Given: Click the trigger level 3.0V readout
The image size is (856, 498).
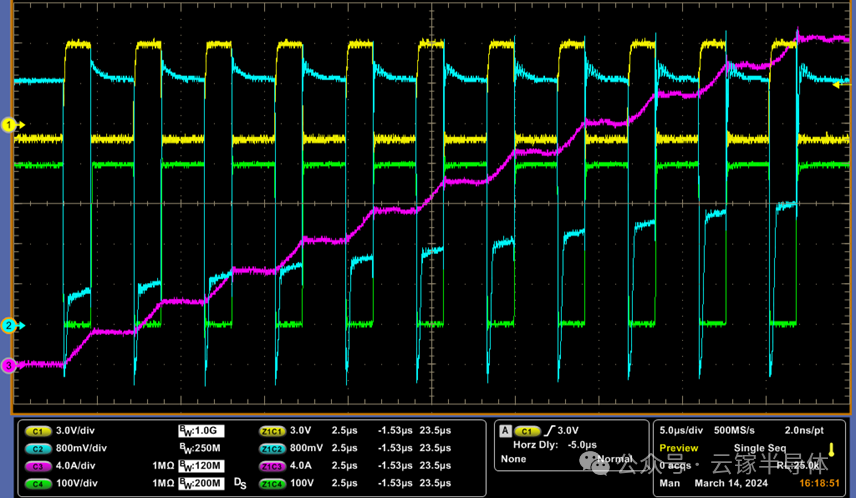Looking at the screenshot, I should point(568,431).
